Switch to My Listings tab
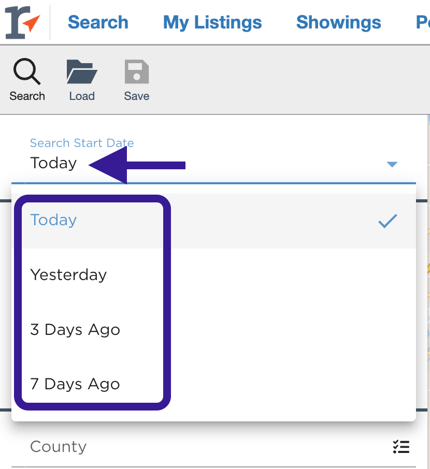 pos(212,22)
